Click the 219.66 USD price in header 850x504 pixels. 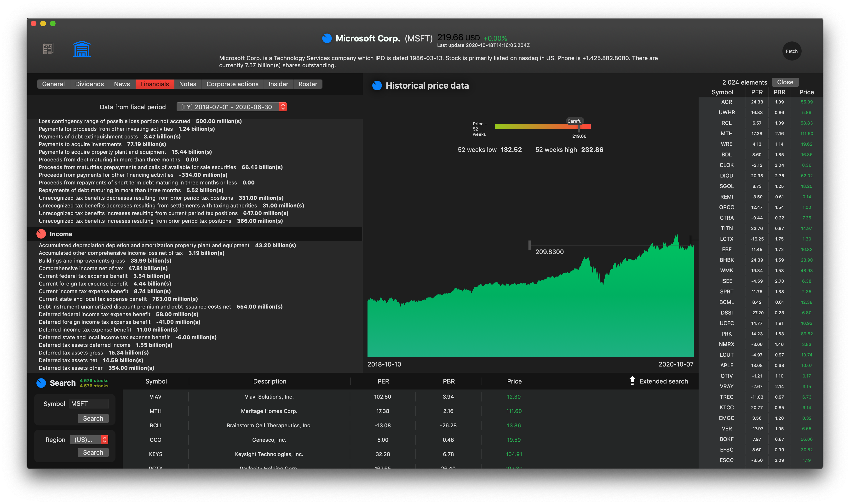coord(459,37)
